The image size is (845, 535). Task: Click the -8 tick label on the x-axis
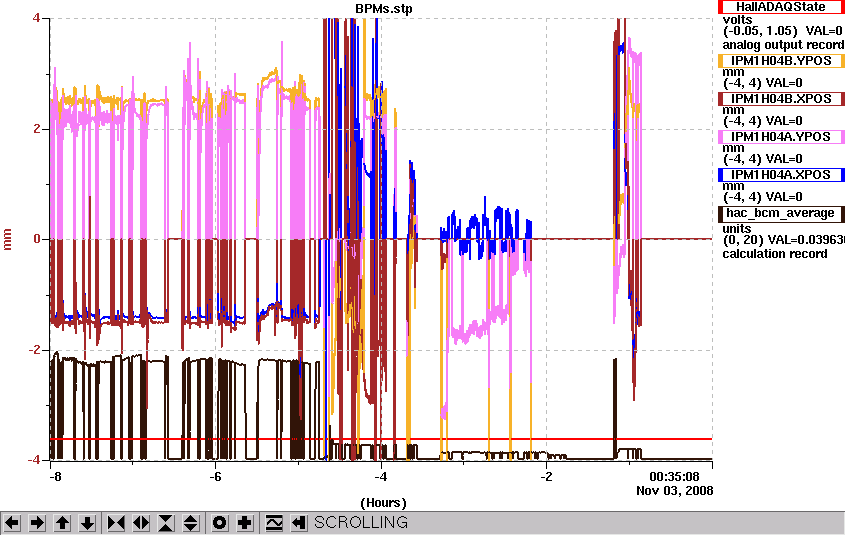(x=54, y=477)
